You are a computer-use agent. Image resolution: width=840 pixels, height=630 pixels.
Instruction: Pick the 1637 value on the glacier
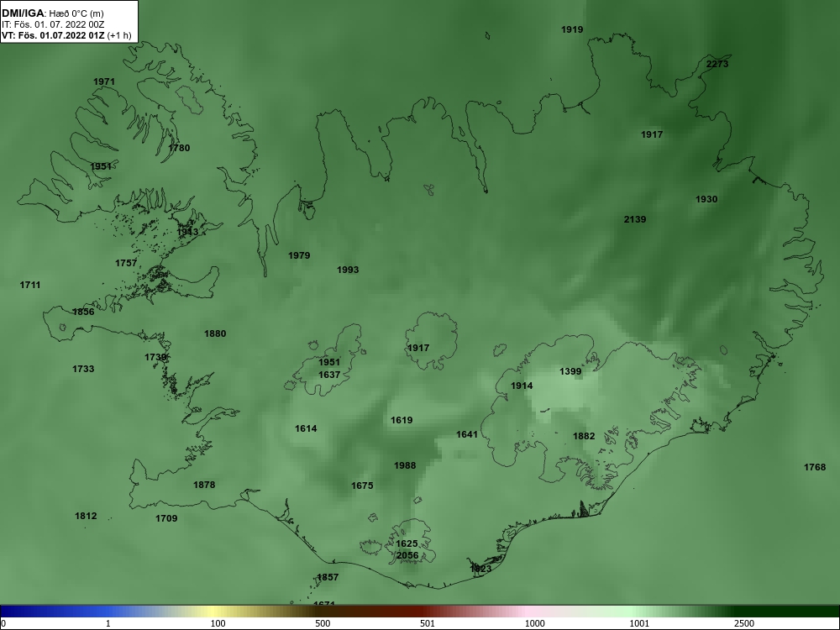[x=329, y=375]
